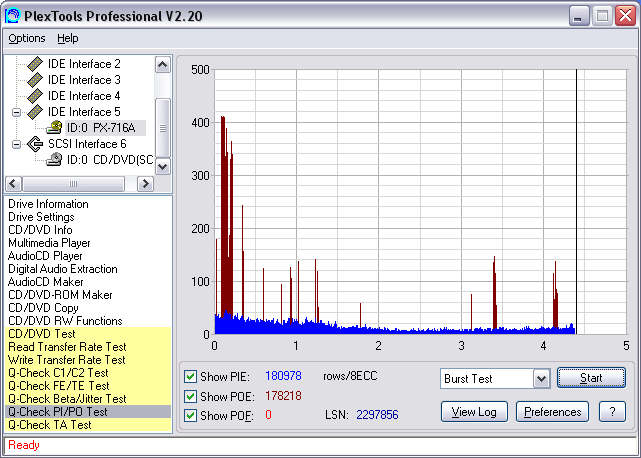Select Q-Check PI/PO Test
The image size is (641, 458).
click(88, 412)
